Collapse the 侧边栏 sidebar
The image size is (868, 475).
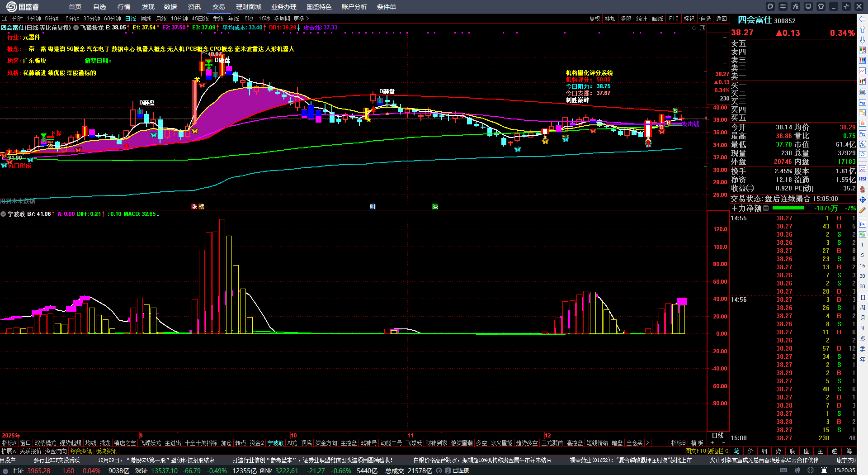pos(718,451)
